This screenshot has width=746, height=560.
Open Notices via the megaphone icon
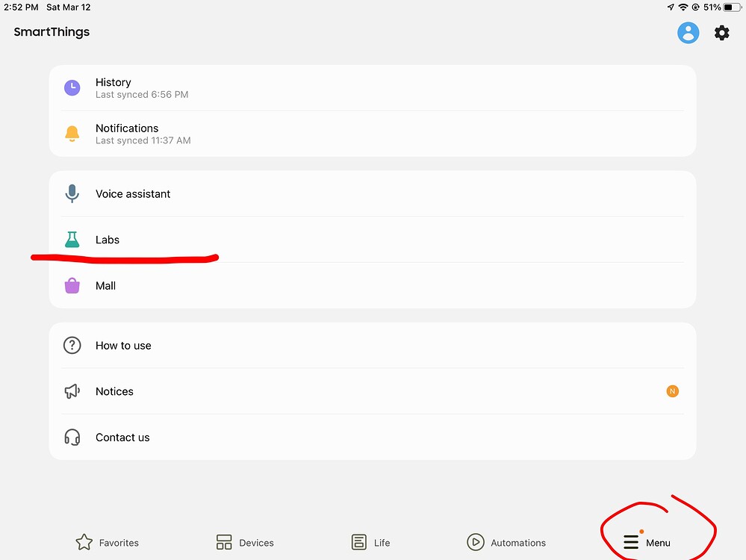(x=72, y=391)
